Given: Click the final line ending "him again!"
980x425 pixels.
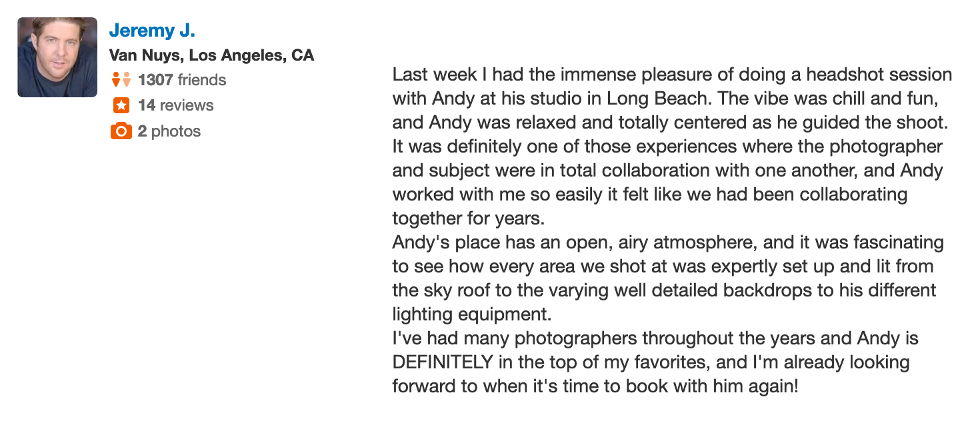Looking at the screenshot, I should [x=595, y=386].
